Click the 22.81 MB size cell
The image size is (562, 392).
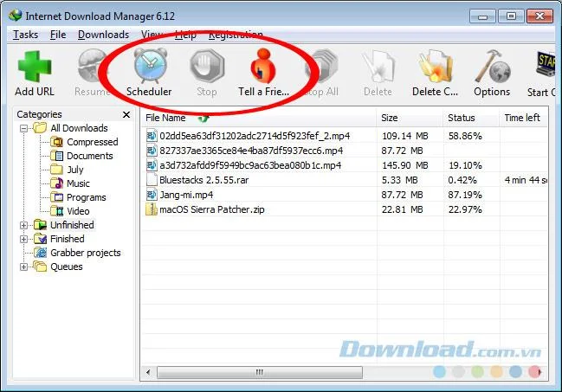pyautogui.click(x=402, y=209)
